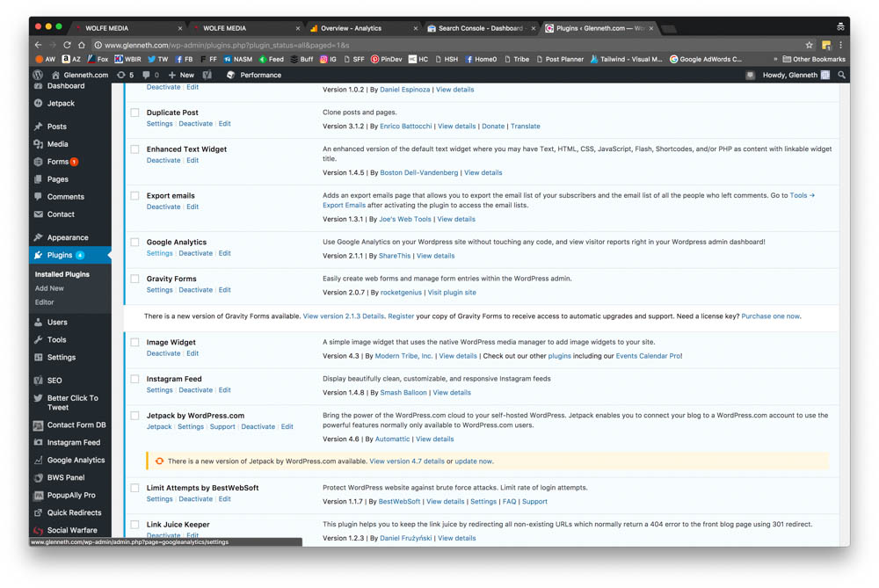
Task: Open SEO in the sidebar
Action: pyautogui.click(x=54, y=381)
